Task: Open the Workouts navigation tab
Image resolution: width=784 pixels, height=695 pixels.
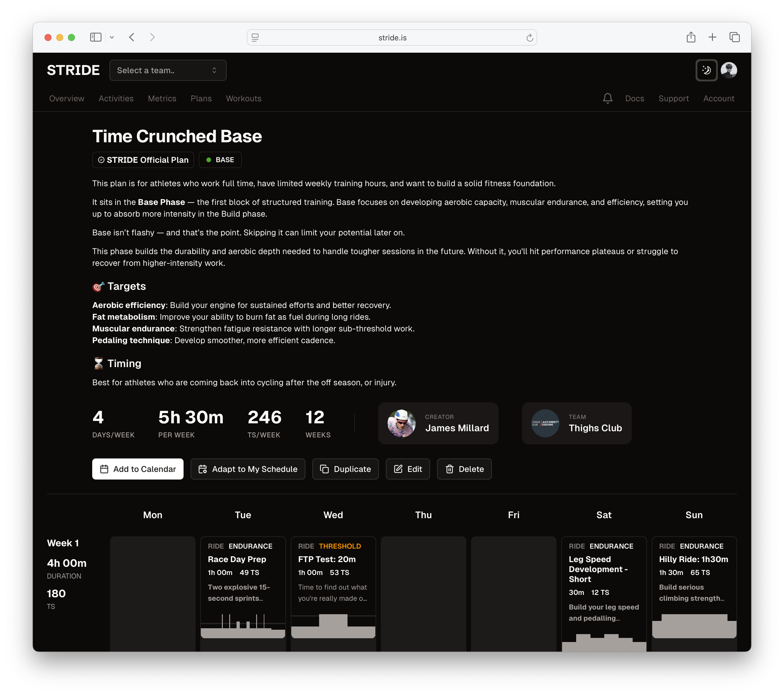Action: pyautogui.click(x=244, y=99)
